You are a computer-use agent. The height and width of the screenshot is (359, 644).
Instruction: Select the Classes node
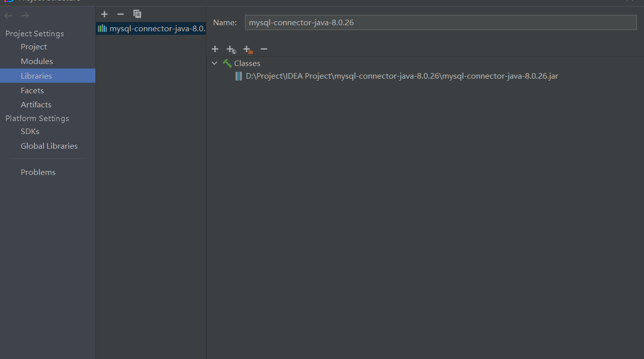[x=247, y=63]
